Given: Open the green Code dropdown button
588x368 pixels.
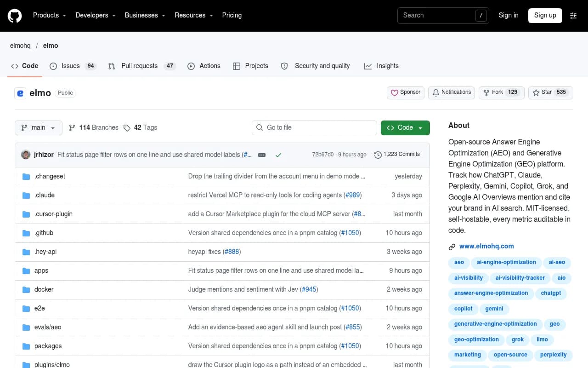Looking at the screenshot, I should pyautogui.click(x=405, y=127).
